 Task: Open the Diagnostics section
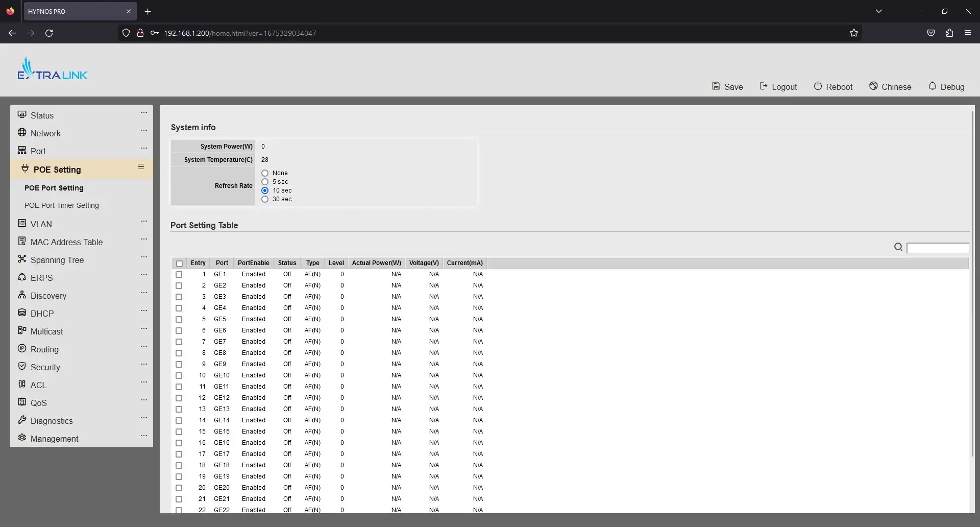[51, 420]
